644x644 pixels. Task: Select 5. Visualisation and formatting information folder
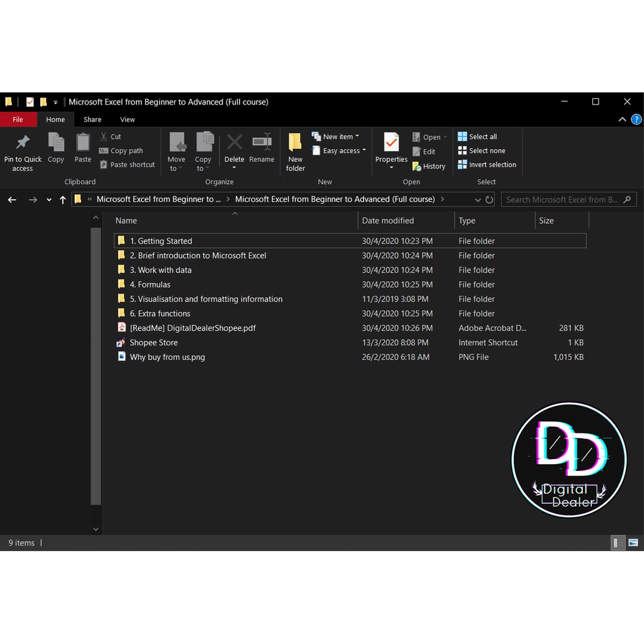coord(350,299)
